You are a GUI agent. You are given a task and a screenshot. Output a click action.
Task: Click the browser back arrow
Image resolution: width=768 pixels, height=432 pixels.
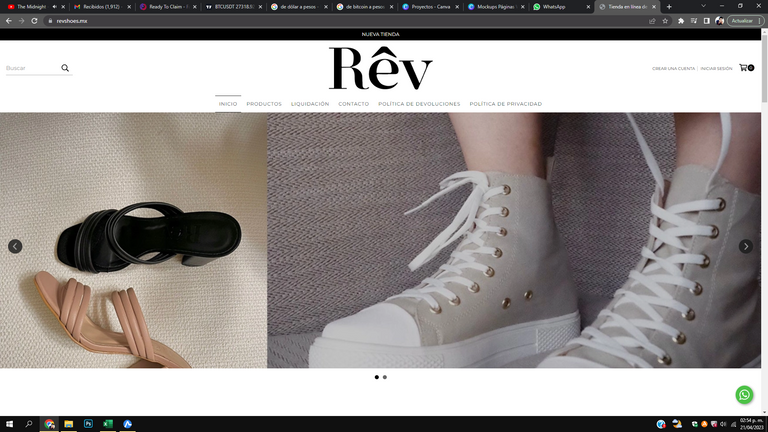point(8,21)
